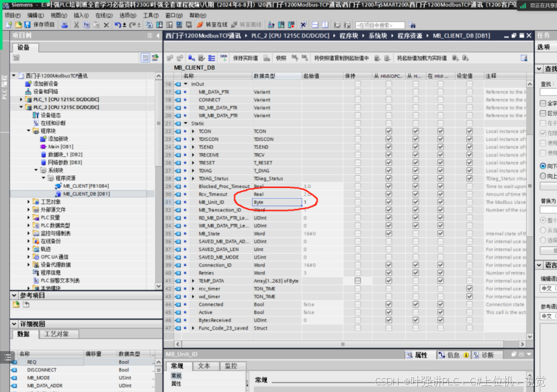Open the 编辑(E) menu
The width and height of the screenshot is (557, 392).
[x=36, y=15]
